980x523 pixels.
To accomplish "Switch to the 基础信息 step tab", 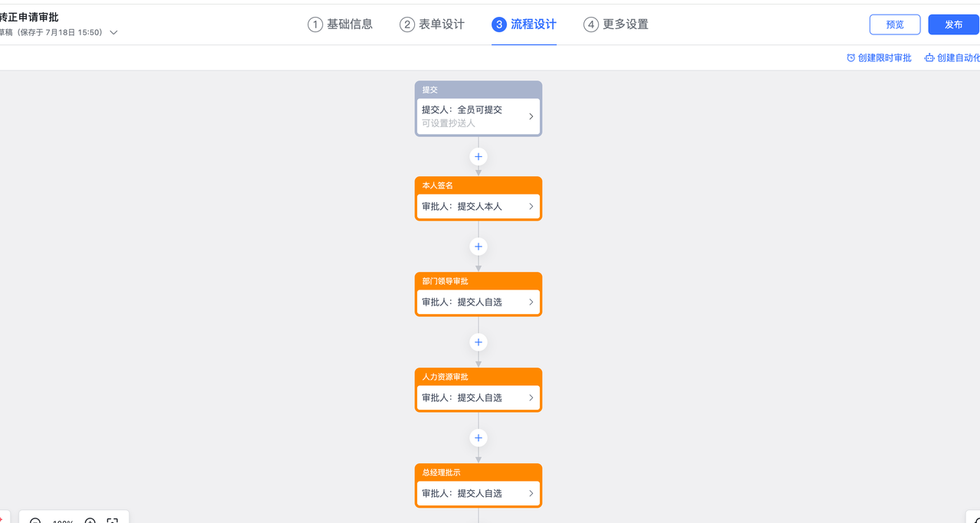I will pyautogui.click(x=340, y=24).
